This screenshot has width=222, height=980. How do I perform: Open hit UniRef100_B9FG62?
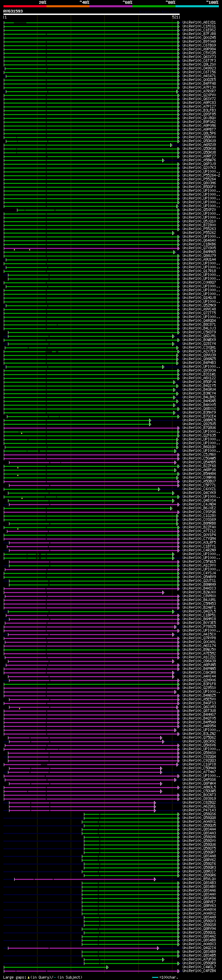tap(199, 122)
